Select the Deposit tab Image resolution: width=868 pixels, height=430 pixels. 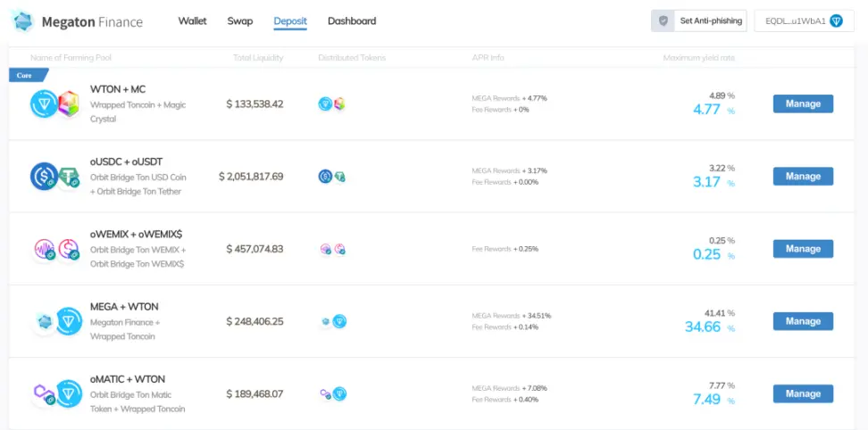(290, 21)
